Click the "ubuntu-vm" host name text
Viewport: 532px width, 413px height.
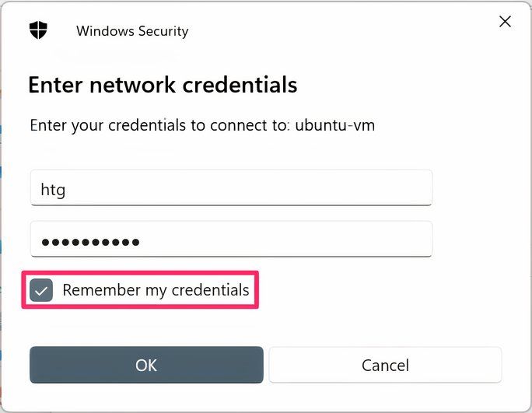click(335, 125)
